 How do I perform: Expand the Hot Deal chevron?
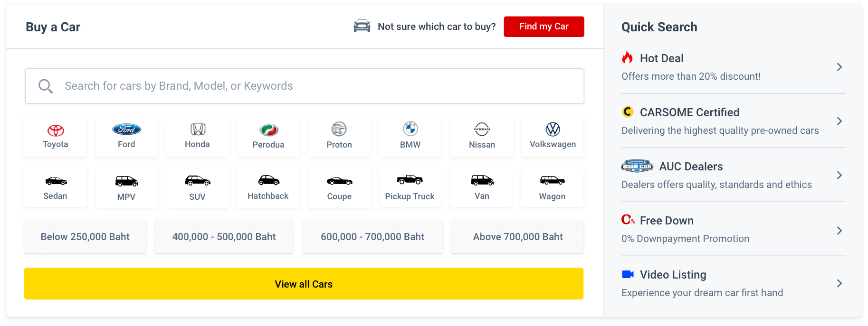tap(839, 67)
